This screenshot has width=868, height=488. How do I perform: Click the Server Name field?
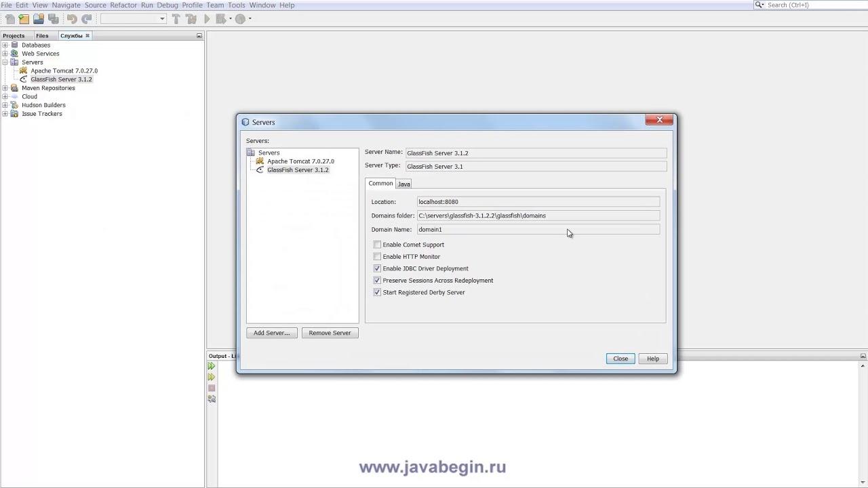pyautogui.click(x=536, y=153)
